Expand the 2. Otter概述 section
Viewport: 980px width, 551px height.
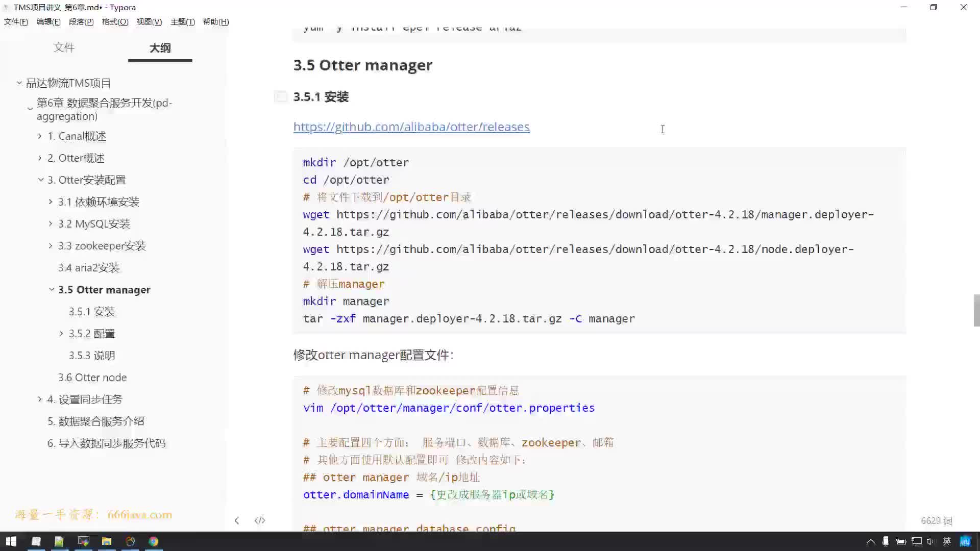(39, 158)
